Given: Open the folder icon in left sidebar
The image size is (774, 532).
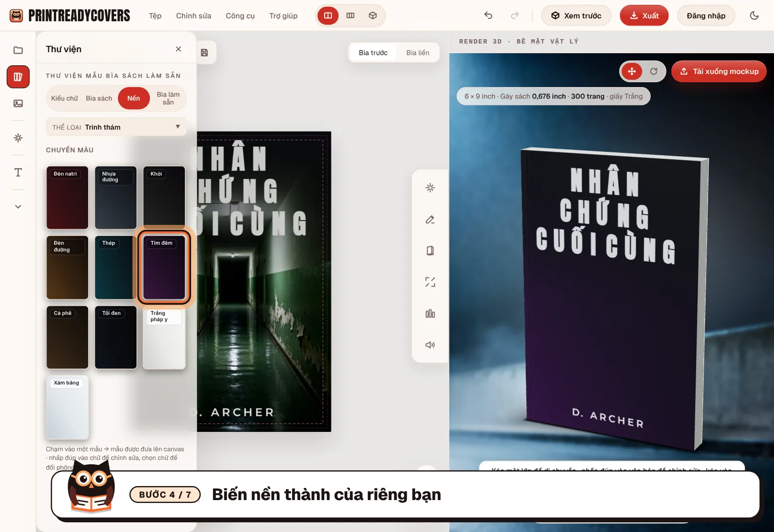Looking at the screenshot, I should pos(18,50).
